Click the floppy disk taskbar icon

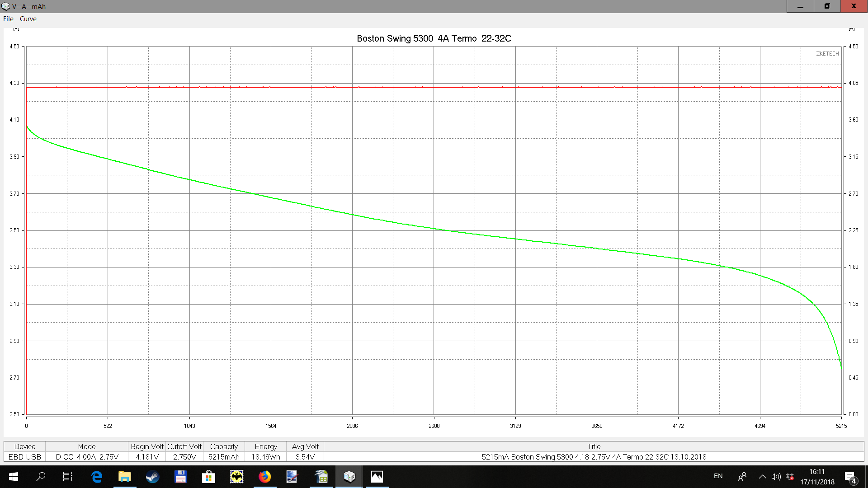180,477
